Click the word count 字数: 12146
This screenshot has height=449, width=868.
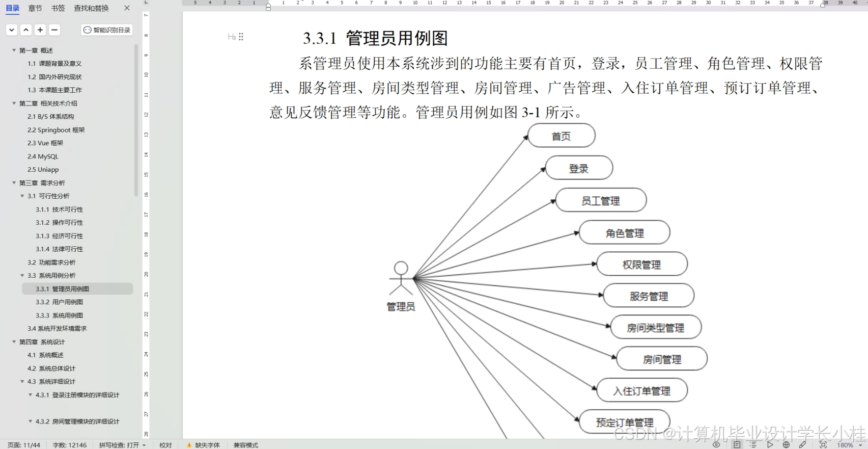tap(70, 445)
